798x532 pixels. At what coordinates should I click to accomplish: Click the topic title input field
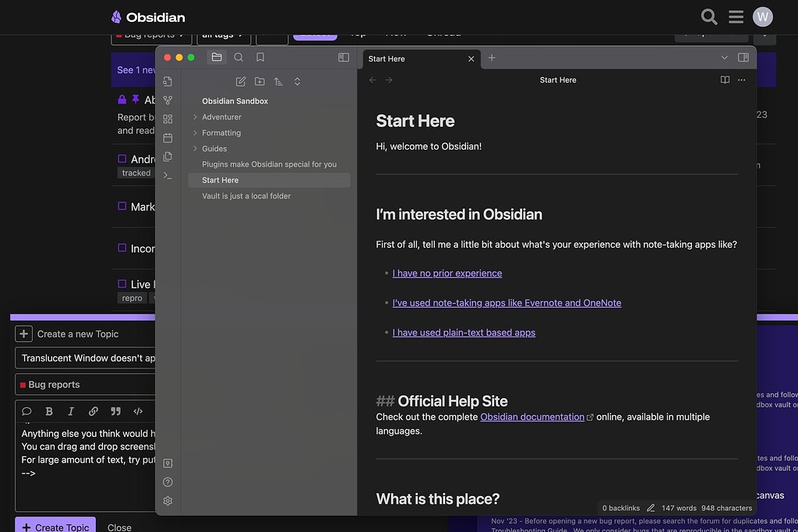click(x=86, y=358)
